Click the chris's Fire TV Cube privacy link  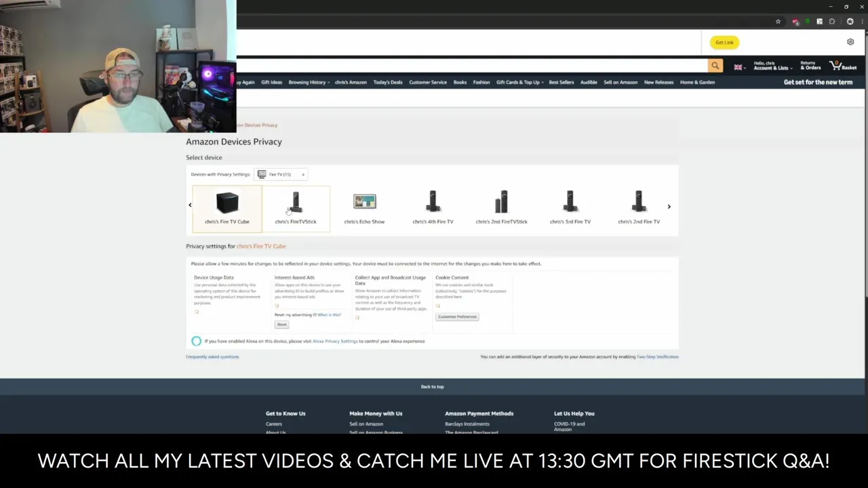pyautogui.click(x=261, y=247)
